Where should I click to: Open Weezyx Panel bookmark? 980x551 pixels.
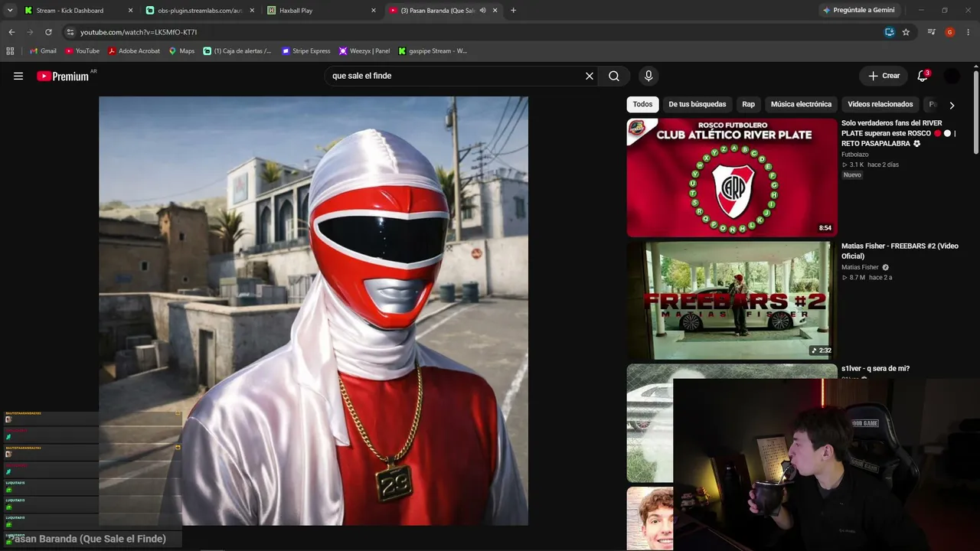click(x=364, y=51)
